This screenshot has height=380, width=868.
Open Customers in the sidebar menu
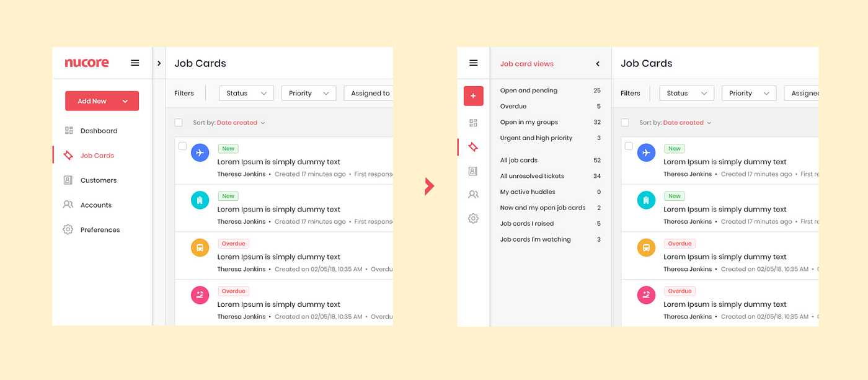(x=99, y=180)
